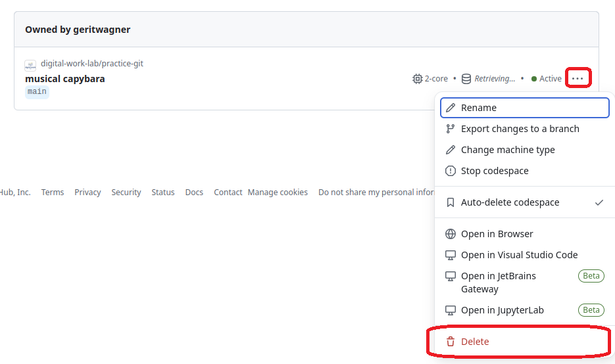
Task: Click the branch icon for Export changes
Action: click(x=451, y=129)
